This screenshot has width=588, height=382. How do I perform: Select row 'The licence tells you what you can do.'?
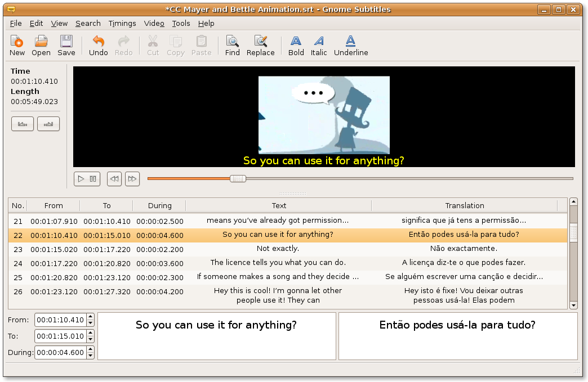(288, 263)
